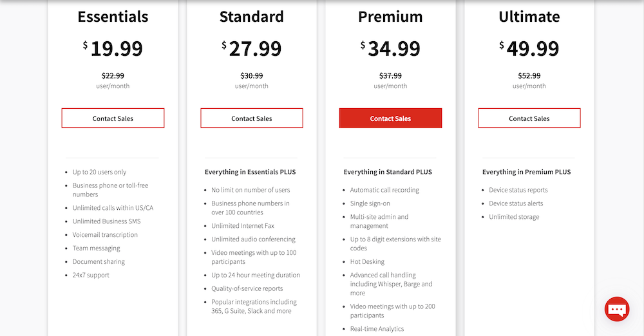Click the $49.99 Ultimate price
The width and height of the screenshot is (644, 336).
[x=529, y=48]
